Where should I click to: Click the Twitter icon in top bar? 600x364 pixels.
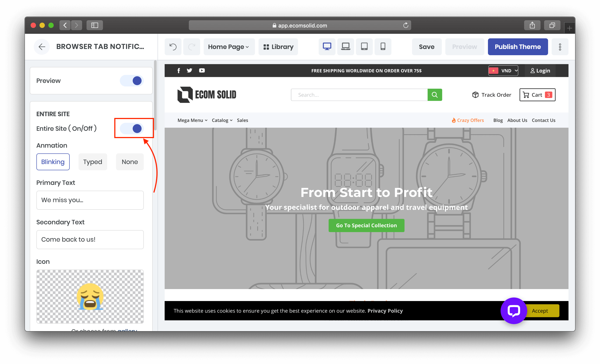click(x=189, y=70)
